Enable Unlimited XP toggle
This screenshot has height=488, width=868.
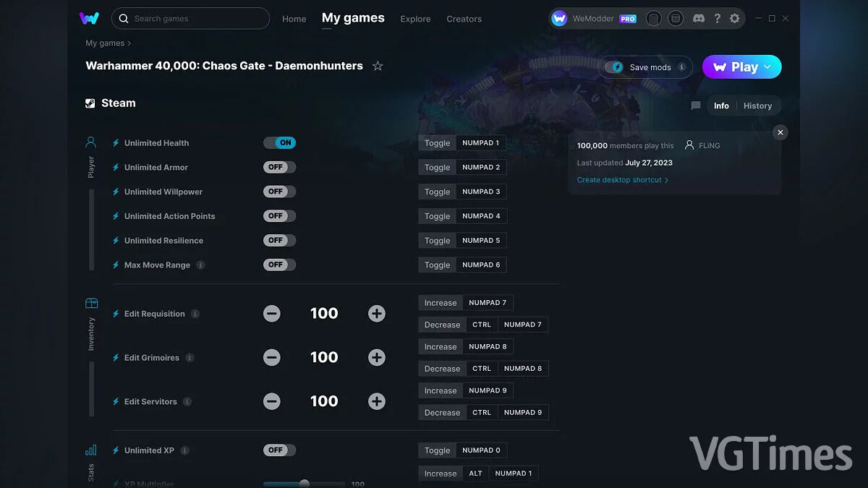click(x=279, y=450)
